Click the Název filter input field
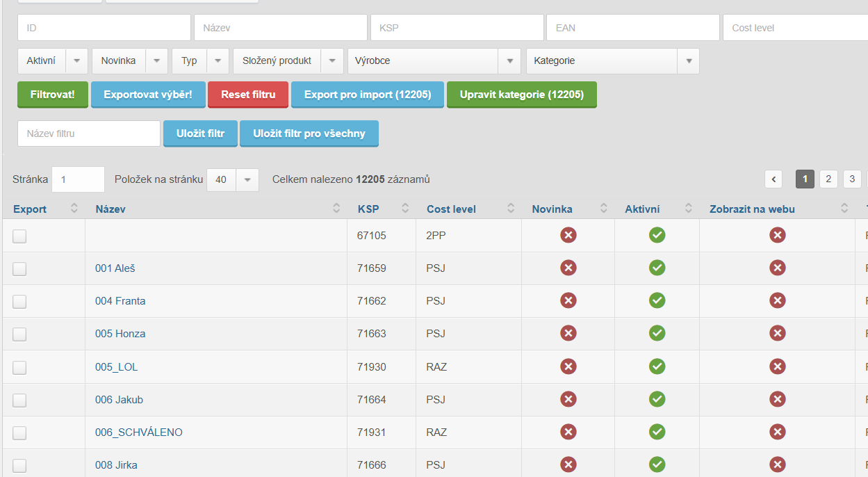Image resolution: width=868 pixels, height=477 pixels. point(281,28)
